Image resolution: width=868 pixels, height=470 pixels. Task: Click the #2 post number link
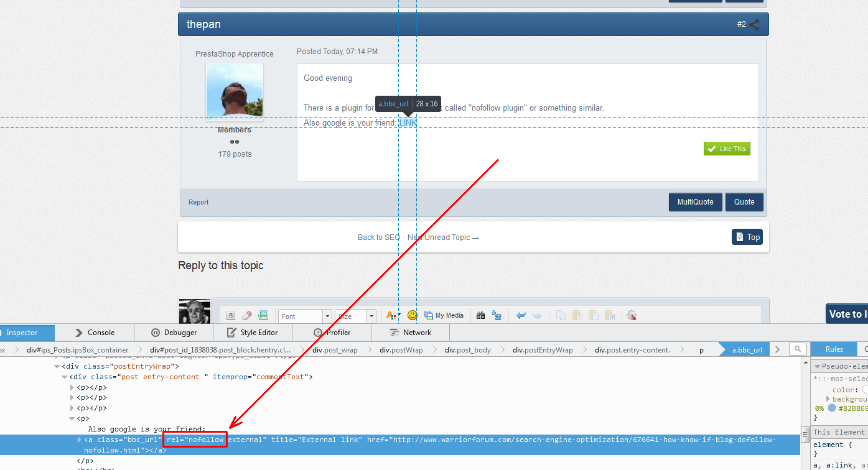742,24
